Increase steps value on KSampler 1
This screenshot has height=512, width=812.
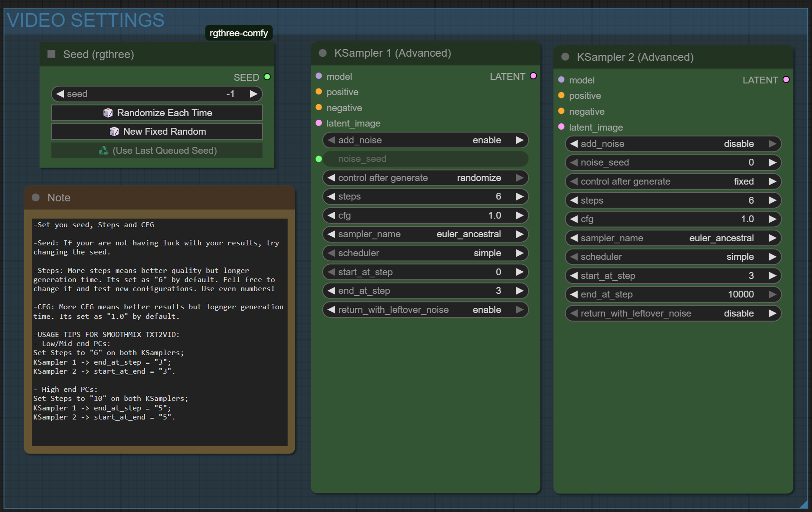tap(520, 196)
